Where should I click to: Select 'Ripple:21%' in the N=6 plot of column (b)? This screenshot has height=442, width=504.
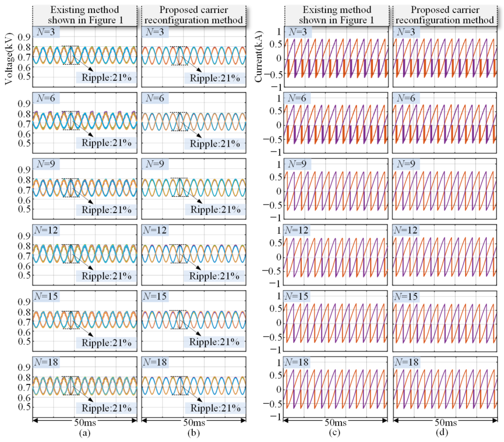pos(215,144)
